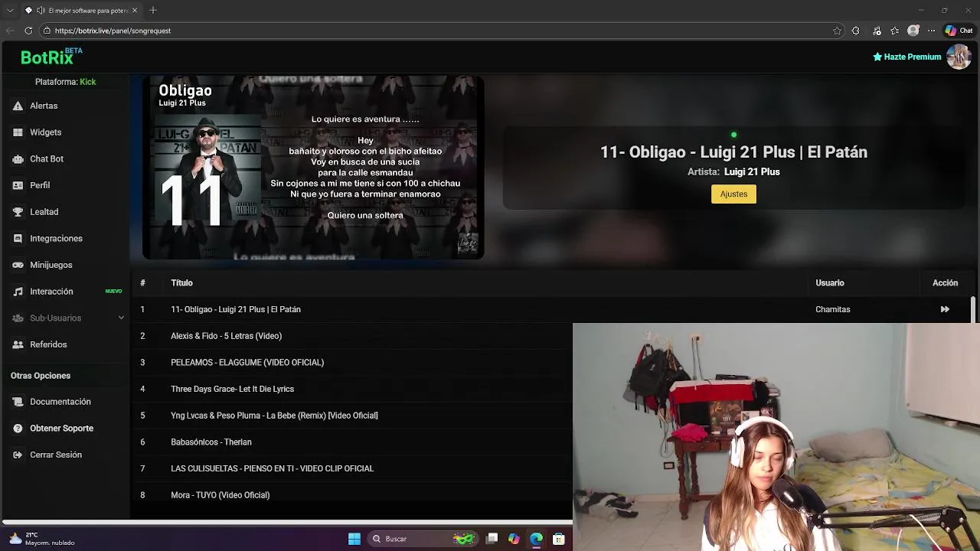This screenshot has height=551, width=980.
Task: Mute the tab via speaker icon
Action: [x=40, y=11]
